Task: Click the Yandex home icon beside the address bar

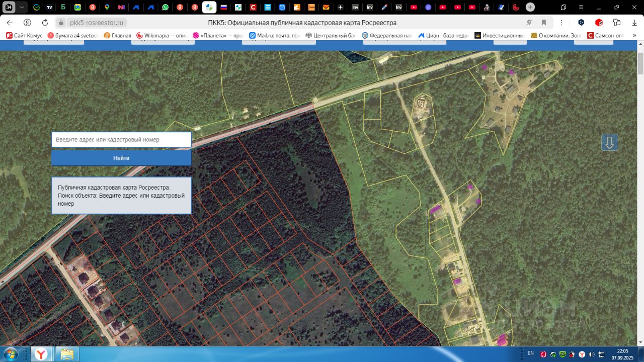Action: pos(27,23)
